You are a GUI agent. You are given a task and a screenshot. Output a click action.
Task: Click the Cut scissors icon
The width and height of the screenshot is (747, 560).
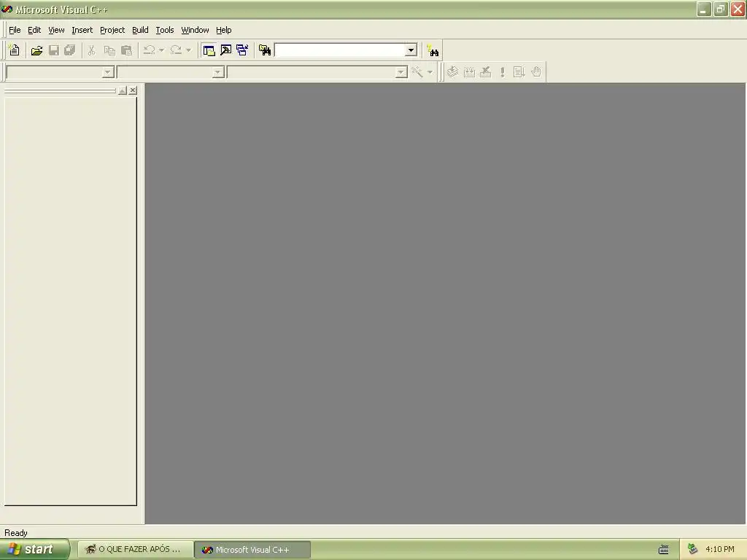pyautogui.click(x=91, y=50)
